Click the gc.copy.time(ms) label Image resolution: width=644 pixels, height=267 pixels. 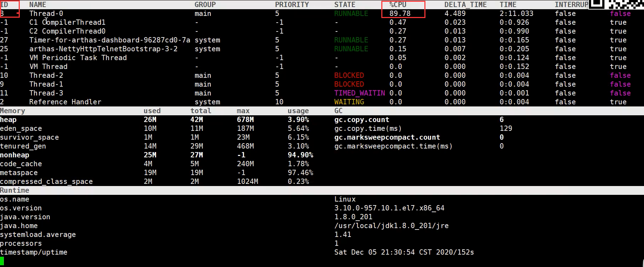pos(368,128)
